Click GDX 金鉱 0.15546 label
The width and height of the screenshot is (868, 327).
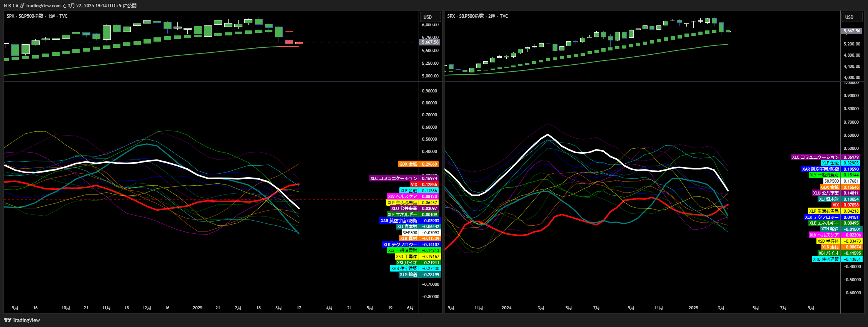[840, 187]
